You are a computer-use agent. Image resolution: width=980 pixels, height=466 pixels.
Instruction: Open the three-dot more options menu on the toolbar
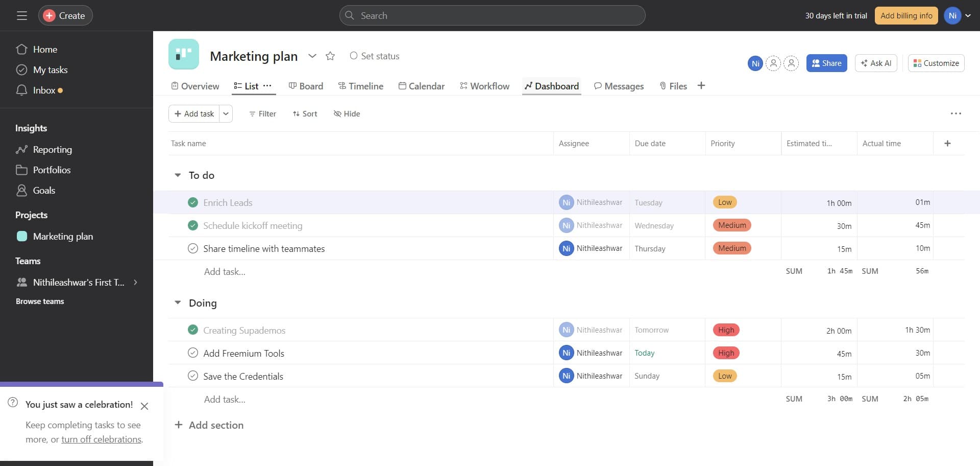tap(955, 113)
